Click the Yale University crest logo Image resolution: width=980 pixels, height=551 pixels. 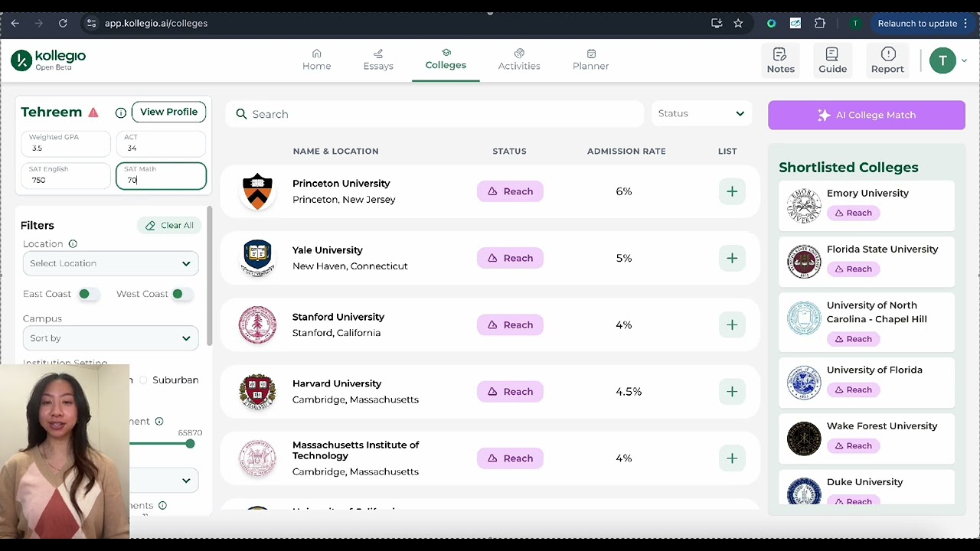tap(257, 258)
